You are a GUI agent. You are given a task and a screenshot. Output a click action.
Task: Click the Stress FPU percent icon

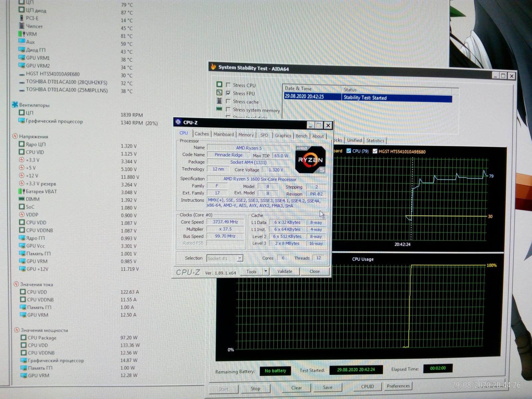219,92
